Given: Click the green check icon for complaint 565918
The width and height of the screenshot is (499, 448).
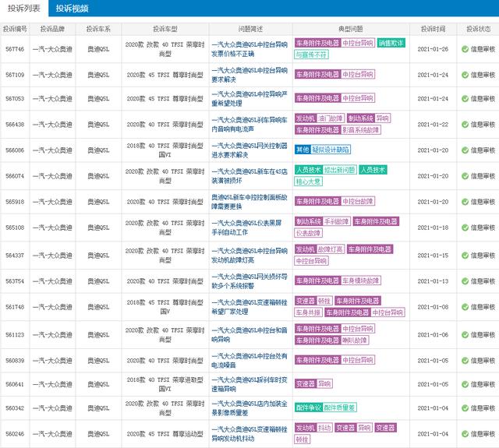Looking at the screenshot, I should [x=465, y=202].
